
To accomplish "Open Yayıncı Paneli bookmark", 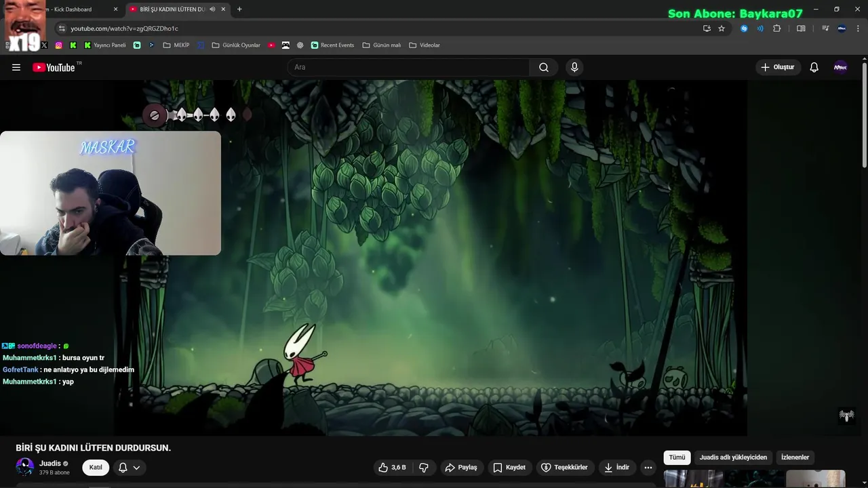I will (x=104, y=45).
